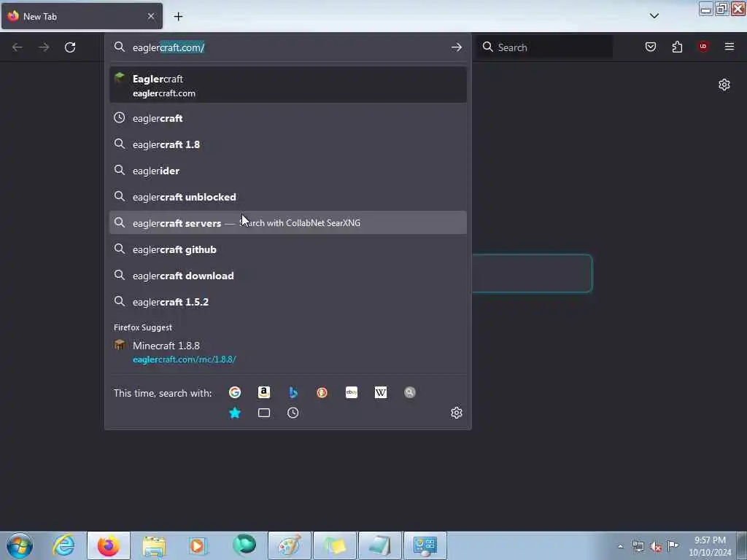Open the Minecraft 1.8.8 Firefox Suggest result
747x560 pixels.
point(287,352)
